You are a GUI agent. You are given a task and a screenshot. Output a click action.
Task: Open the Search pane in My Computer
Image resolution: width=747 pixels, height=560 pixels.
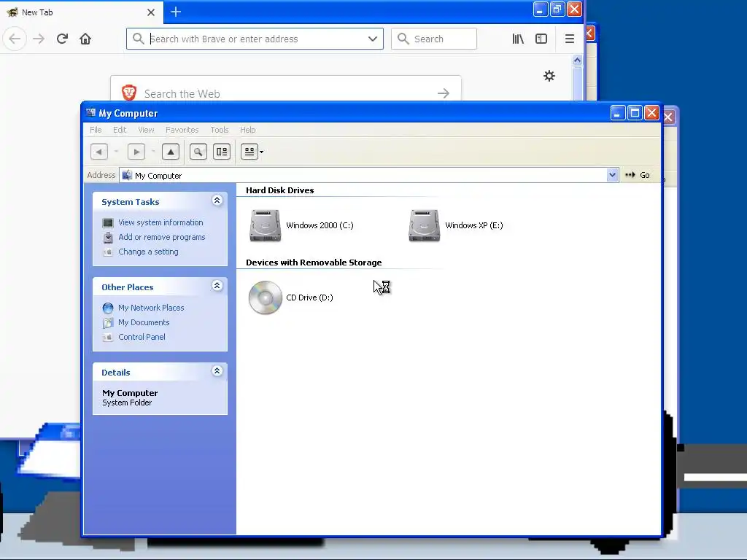[198, 152]
